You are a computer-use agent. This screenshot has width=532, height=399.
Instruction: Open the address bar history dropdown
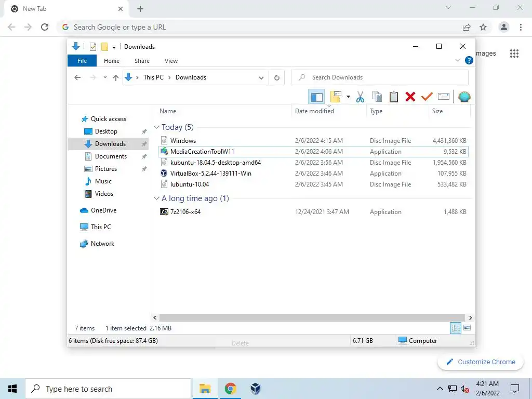(x=261, y=78)
